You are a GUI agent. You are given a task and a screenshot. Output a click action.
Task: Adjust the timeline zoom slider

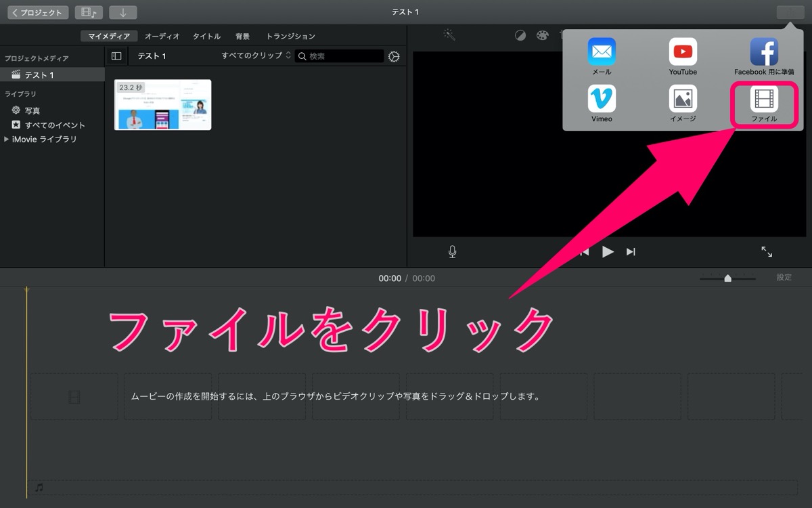tap(727, 278)
